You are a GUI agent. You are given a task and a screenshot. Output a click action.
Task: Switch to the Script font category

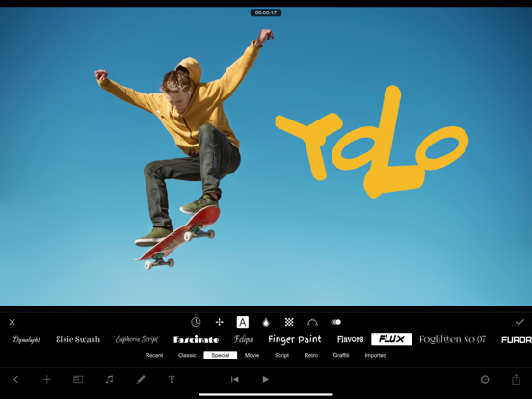pyautogui.click(x=282, y=355)
